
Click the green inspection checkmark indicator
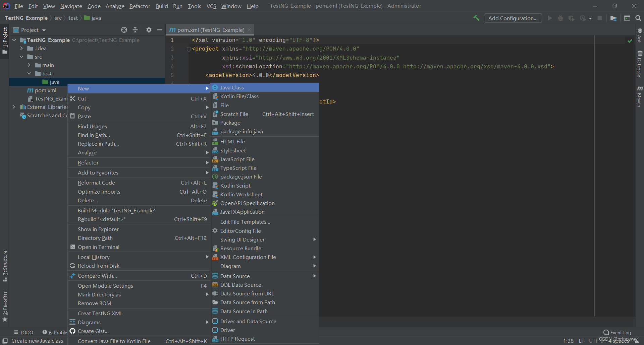click(x=630, y=41)
